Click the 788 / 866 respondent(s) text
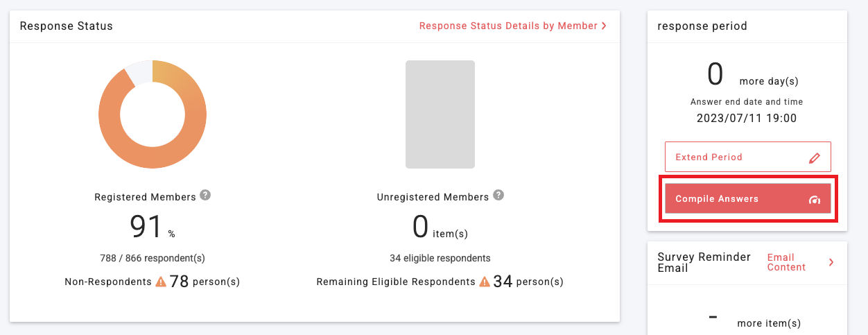 pyautogui.click(x=153, y=258)
